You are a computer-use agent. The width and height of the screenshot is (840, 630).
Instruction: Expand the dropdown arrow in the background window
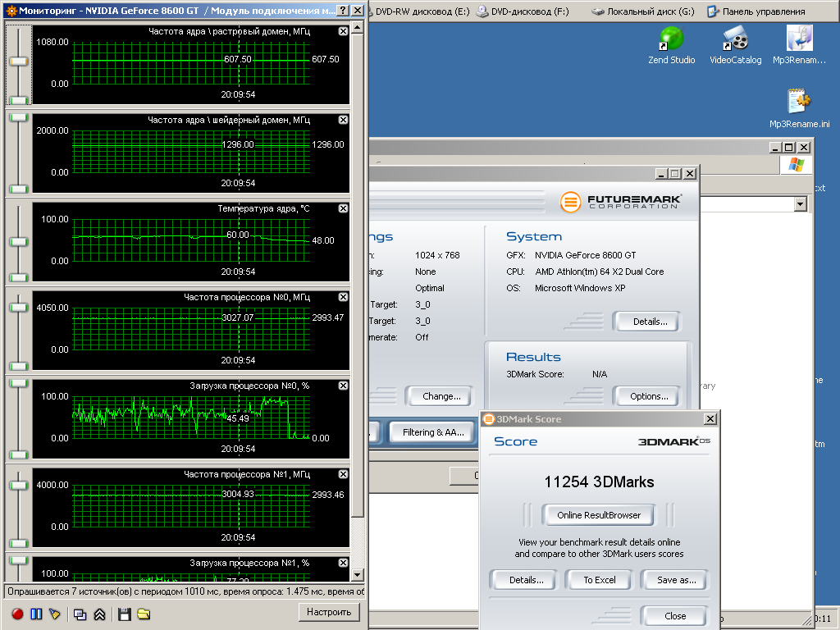[x=801, y=204]
